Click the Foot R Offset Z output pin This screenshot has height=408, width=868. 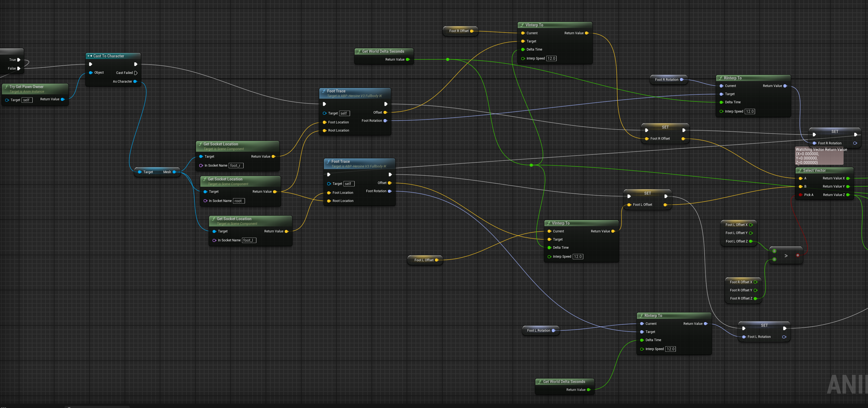point(755,298)
